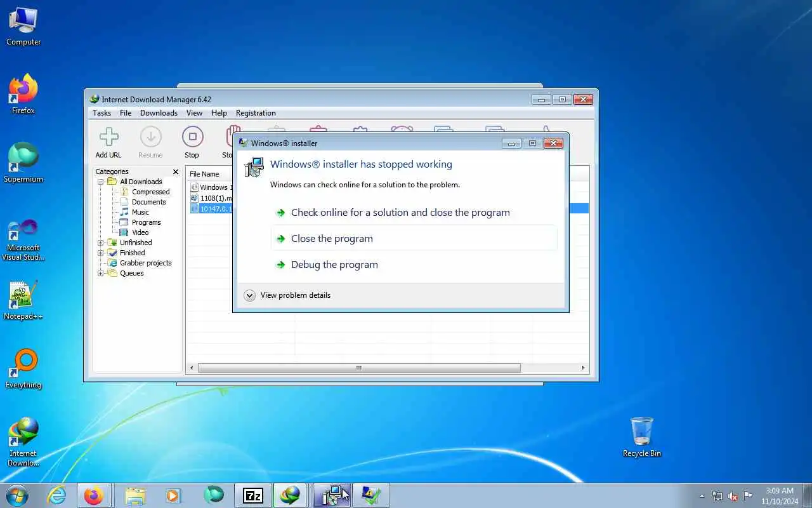Click the Resume toolbar icon
The width and height of the screenshot is (812, 508).
[x=151, y=142]
